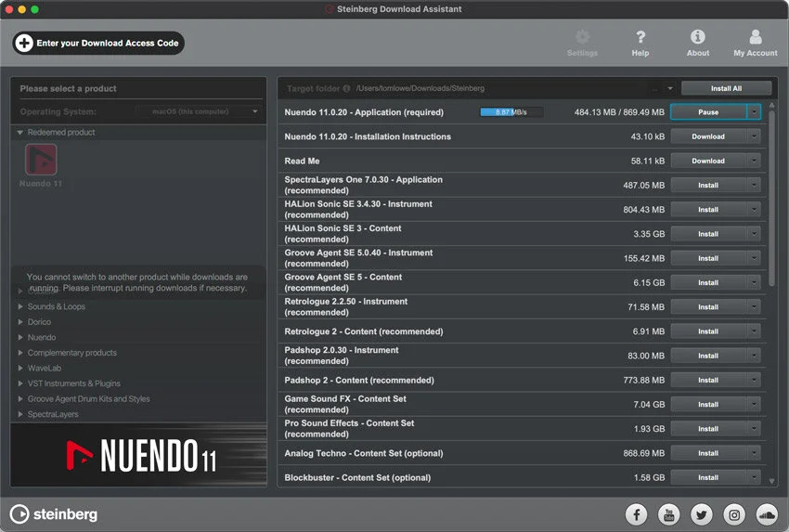Open the Operating System dropdown
The height and width of the screenshot is (532, 789).
(199, 111)
